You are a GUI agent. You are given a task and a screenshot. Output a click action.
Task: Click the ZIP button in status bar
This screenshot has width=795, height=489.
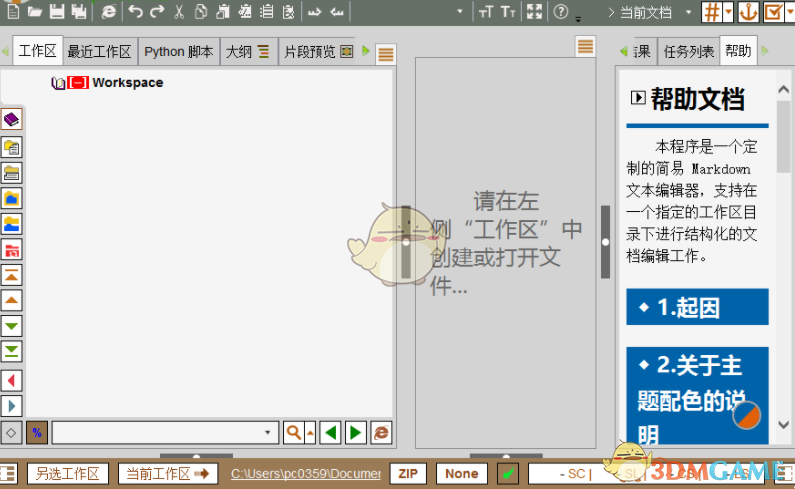click(x=408, y=474)
